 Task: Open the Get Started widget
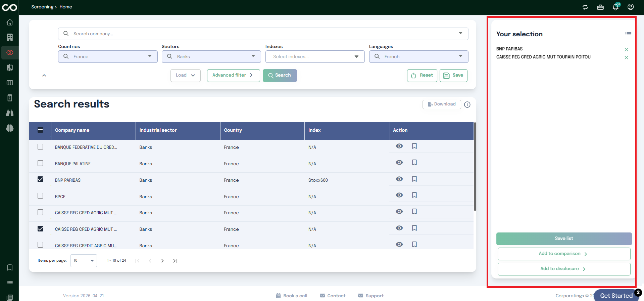pos(616,296)
